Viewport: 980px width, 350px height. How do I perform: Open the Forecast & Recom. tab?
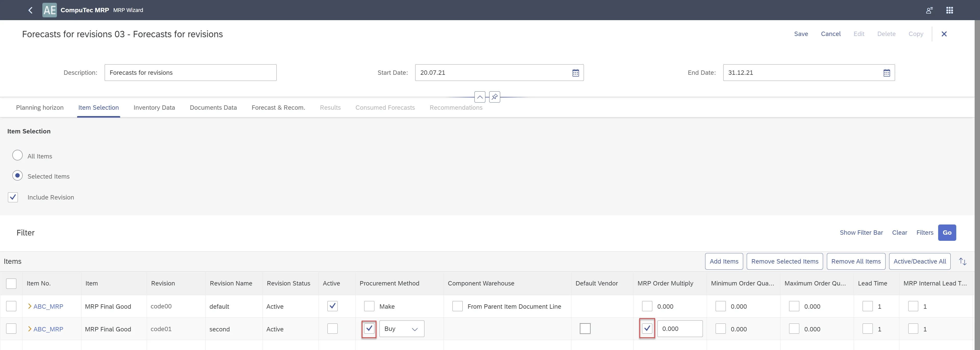(x=278, y=108)
